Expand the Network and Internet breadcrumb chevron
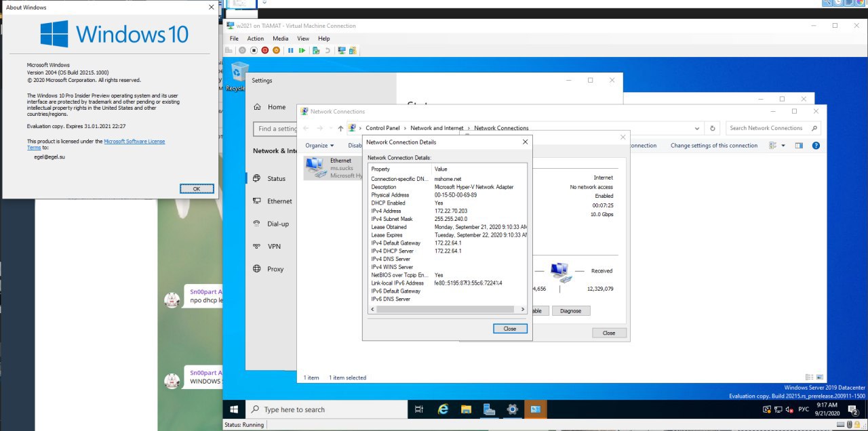Viewport: 868px width, 431px height. click(x=469, y=128)
